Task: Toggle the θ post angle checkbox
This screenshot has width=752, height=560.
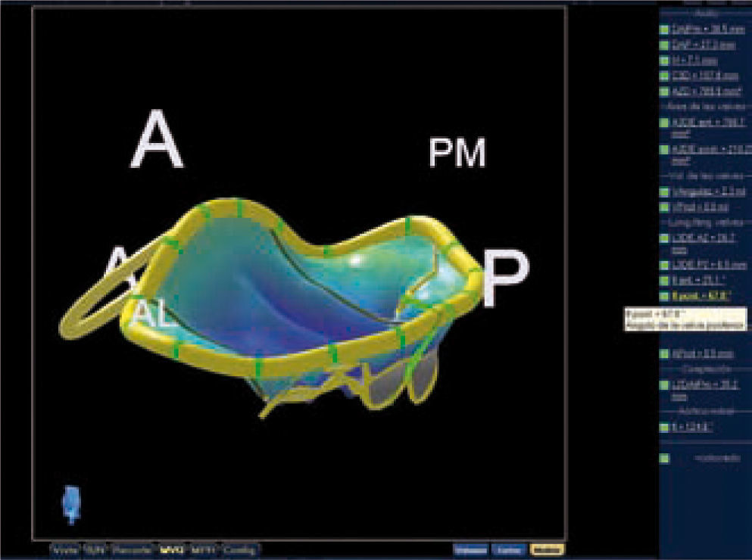Action: (664, 295)
